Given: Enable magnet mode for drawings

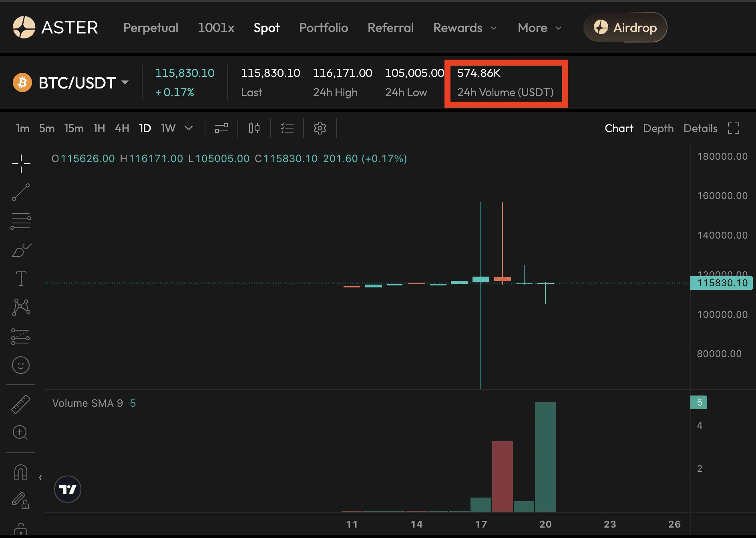Looking at the screenshot, I should (21, 472).
